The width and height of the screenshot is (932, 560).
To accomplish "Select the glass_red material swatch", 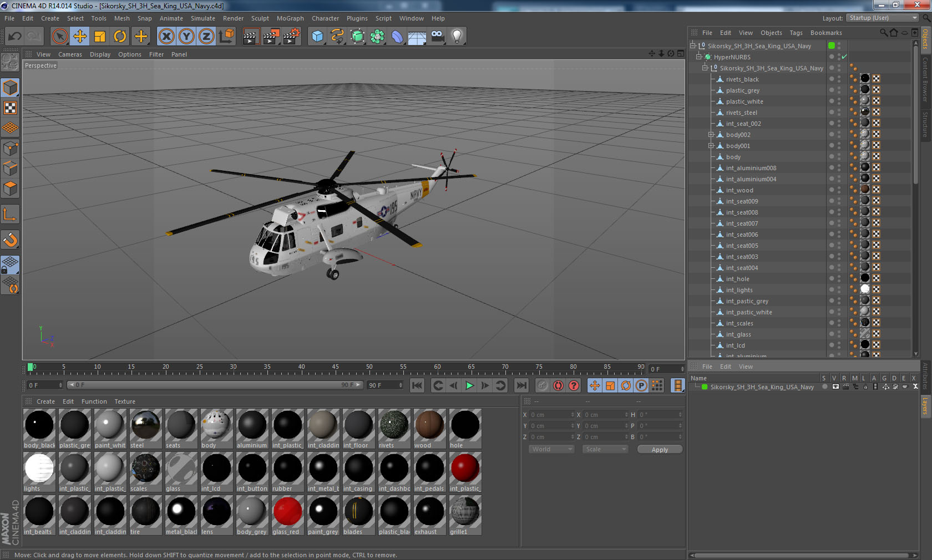I will click(x=287, y=515).
